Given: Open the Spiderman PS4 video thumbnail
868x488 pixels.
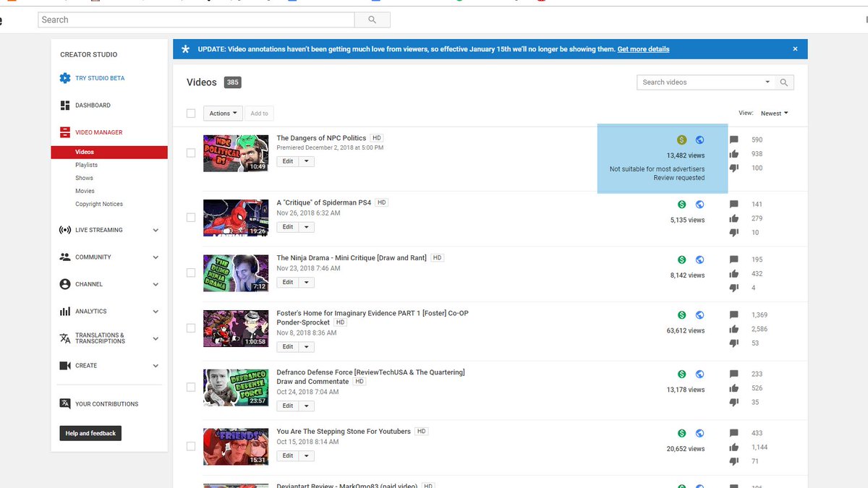Looking at the screenshot, I should coord(236,217).
